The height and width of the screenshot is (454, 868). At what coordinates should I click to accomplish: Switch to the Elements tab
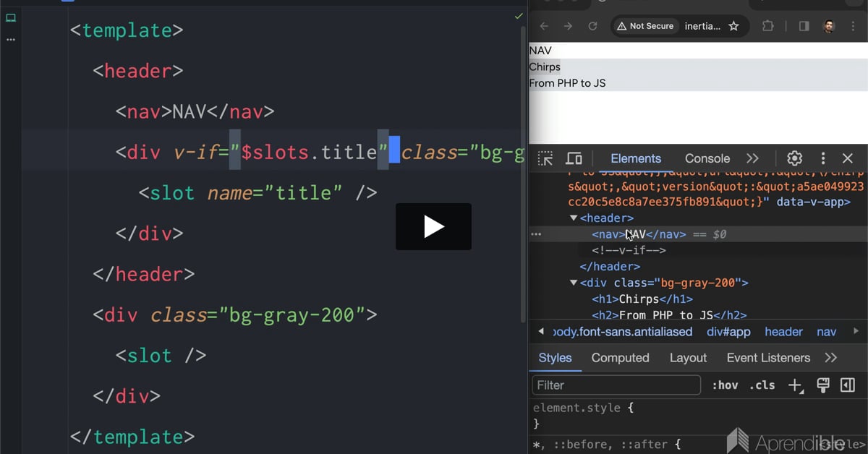pos(636,158)
